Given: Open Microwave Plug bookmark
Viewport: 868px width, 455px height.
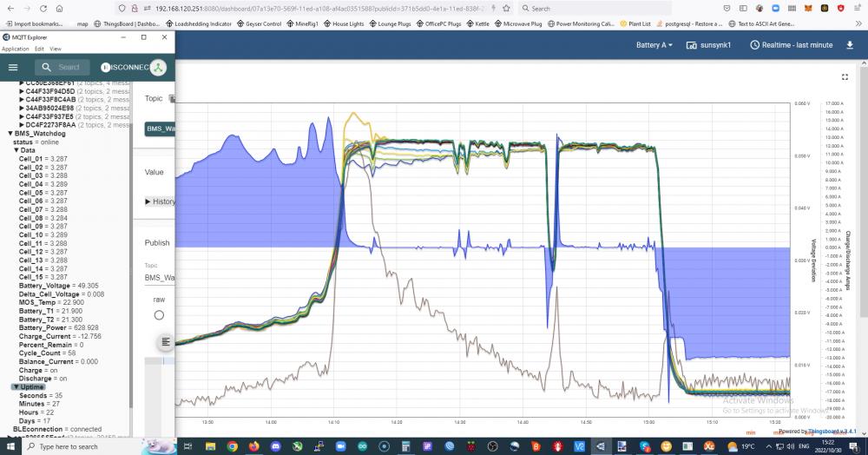Looking at the screenshot, I should (x=518, y=23).
